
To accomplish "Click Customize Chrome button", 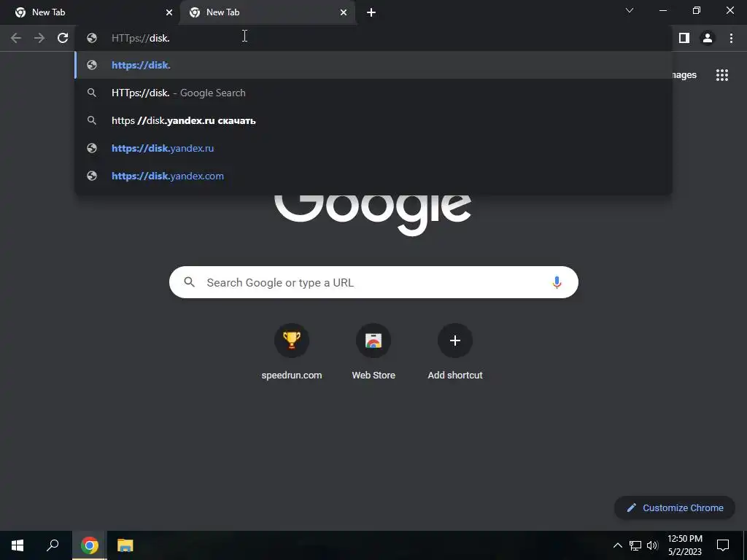I will point(675,507).
